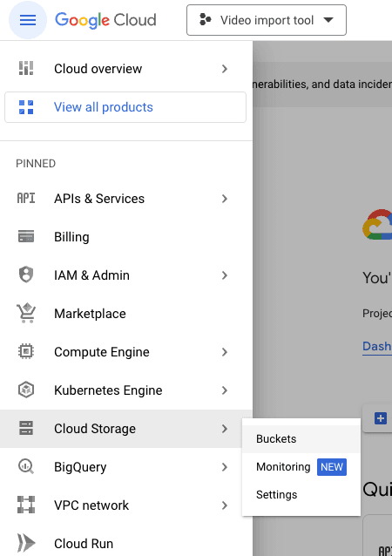Click the Cloud overview dashboard icon
This screenshot has height=556, width=392.
point(26,69)
